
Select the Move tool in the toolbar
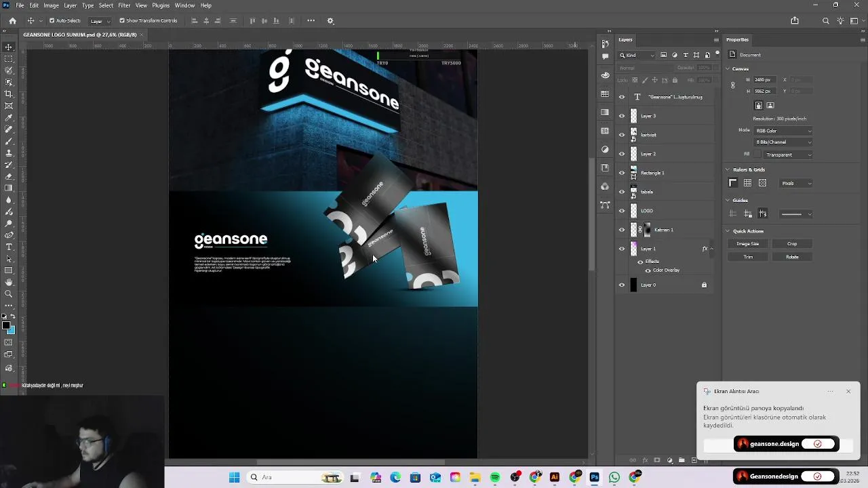(x=9, y=47)
